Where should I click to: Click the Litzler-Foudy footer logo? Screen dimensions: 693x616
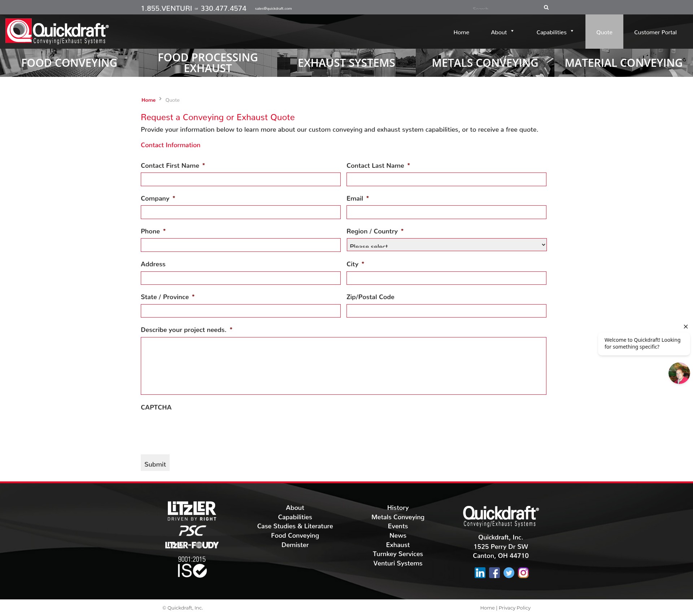192,545
